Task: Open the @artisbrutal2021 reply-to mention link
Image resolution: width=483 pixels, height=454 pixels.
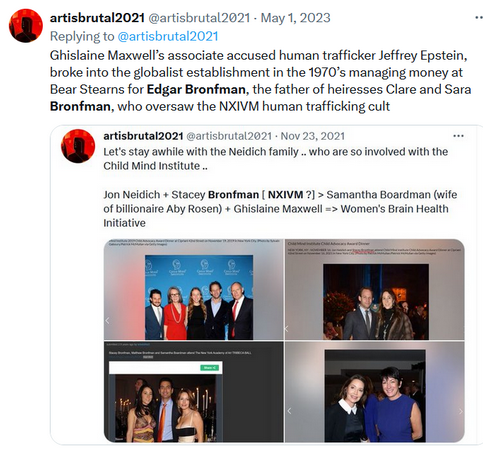Action: [168, 36]
